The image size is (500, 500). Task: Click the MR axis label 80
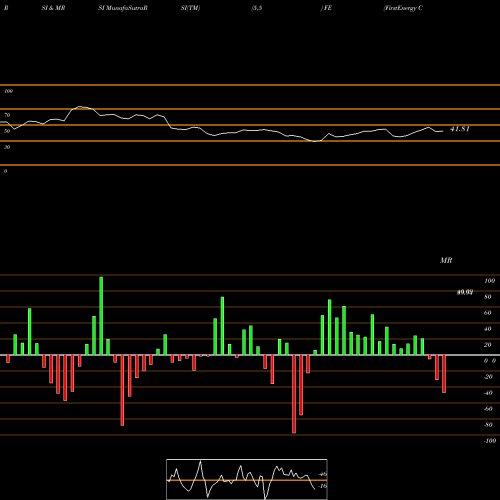point(488,297)
